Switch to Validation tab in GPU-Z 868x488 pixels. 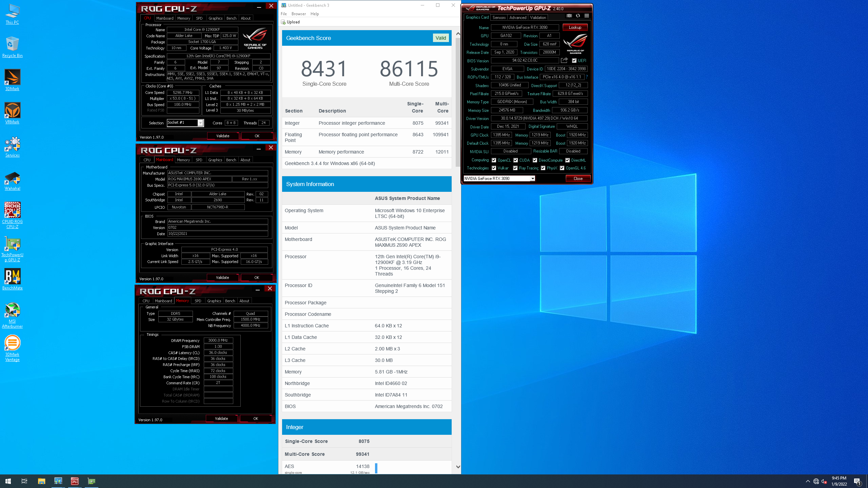click(538, 17)
